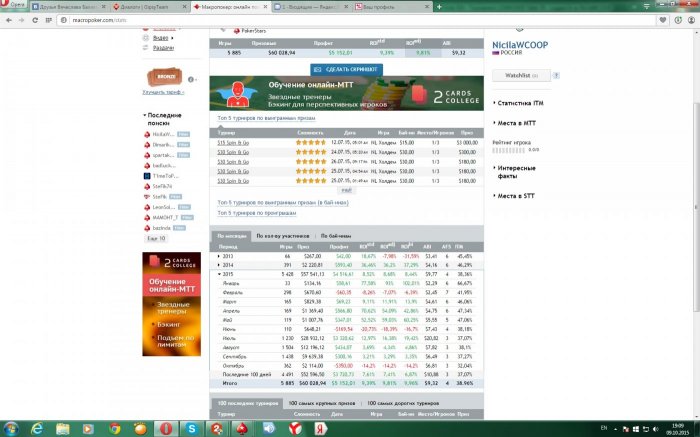
Task: Click the player rating bar
Action: (509, 150)
